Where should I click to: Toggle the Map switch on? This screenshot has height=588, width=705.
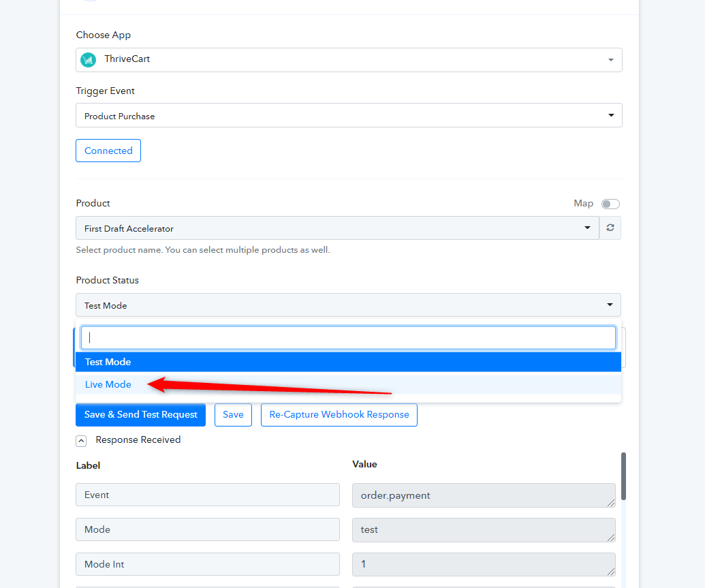pyautogui.click(x=610, y=204)
